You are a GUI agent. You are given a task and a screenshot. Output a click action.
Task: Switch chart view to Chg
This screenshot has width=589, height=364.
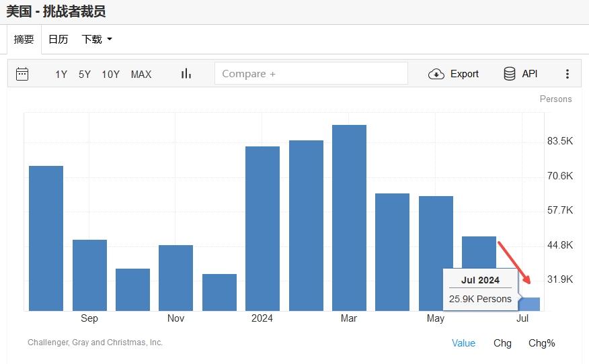tap(502, 343)
